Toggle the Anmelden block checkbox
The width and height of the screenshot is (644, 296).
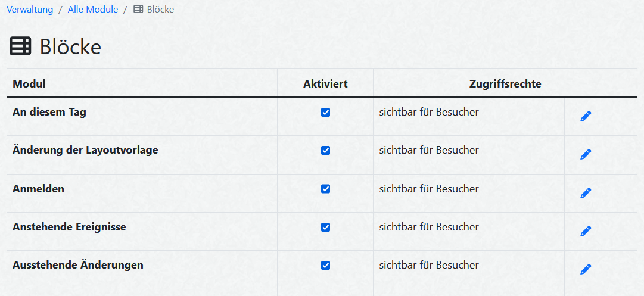click(x=325, y=189)
